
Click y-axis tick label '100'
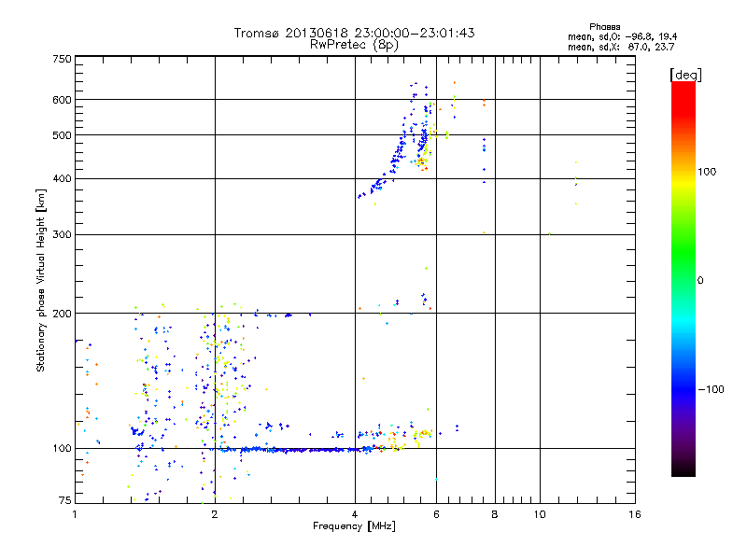point(62,448)
